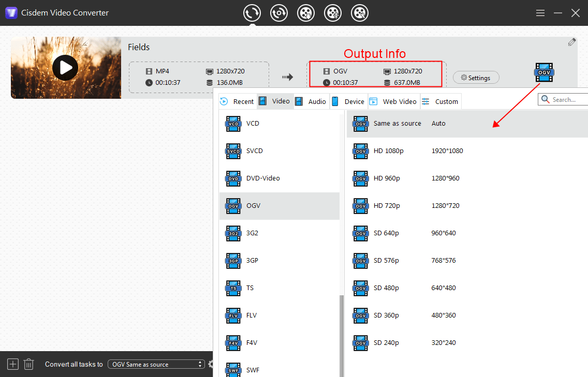Switch to the Video tab
The width and height of the screenshot is (588, 377).
click(x=275, y=101)
